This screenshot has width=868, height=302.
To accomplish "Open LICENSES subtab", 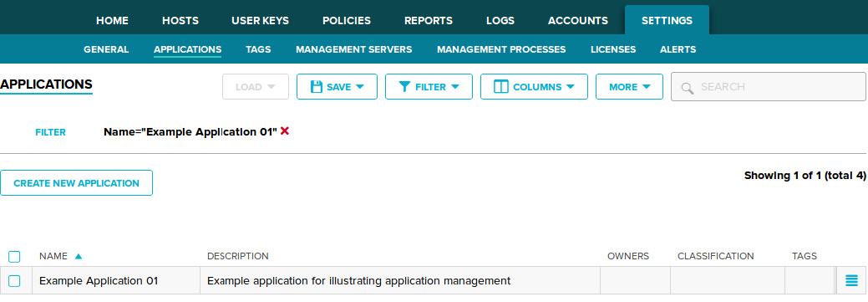I will tap(613, 49).
